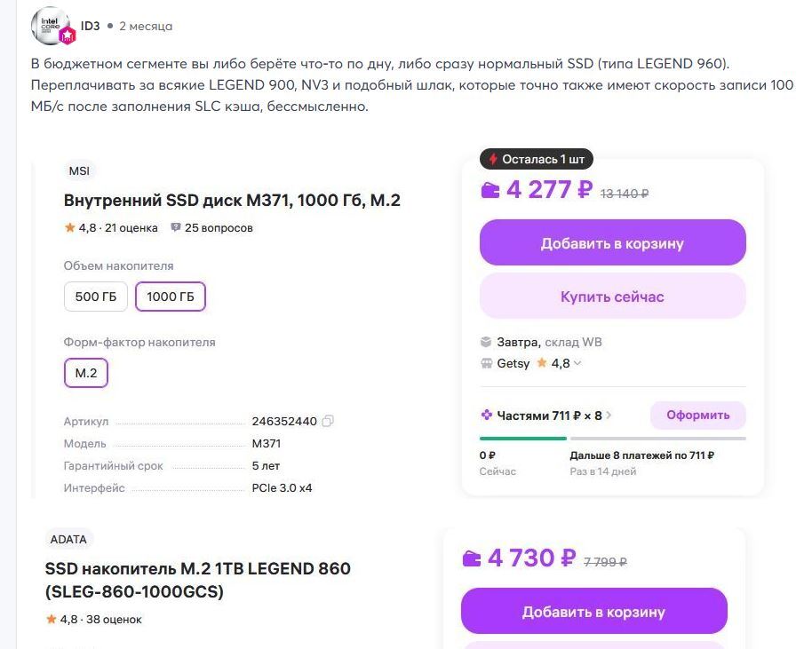The image size is (812, 649).
Task: Click the installment payment progress bar
Action: (612, 439)
